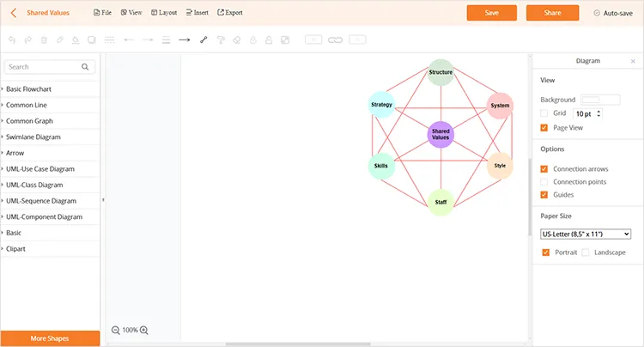Click the open padlock unlock icon
Image resolution: width=644 pixels, height=347 pixels.
click(x=269, y=40)
